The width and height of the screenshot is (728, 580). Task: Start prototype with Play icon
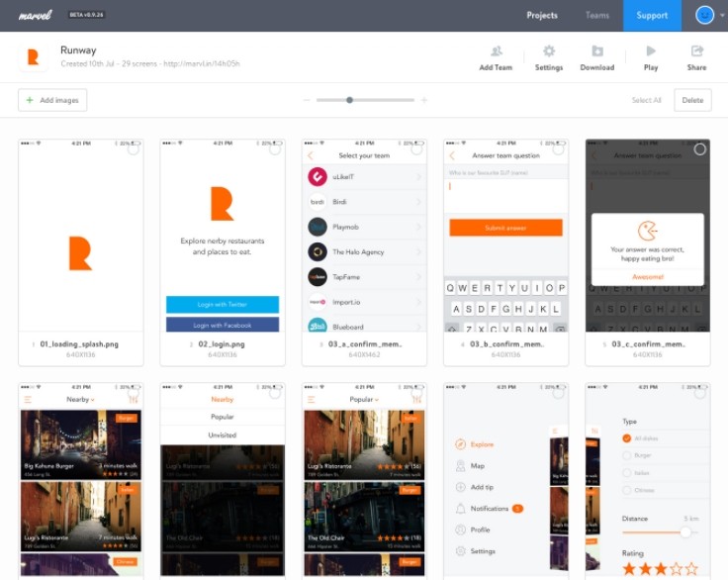tap(651, 50)
